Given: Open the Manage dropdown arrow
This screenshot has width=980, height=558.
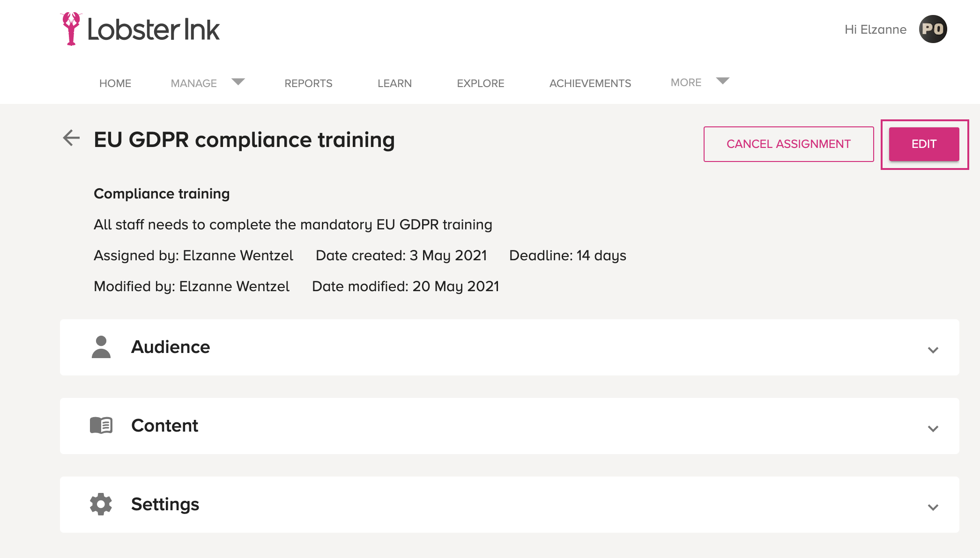Looking at the screenshot, I should [238, 82].
